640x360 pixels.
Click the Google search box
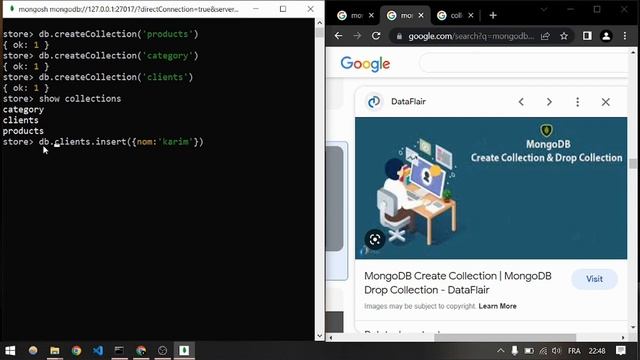click(x=524, y=64)
